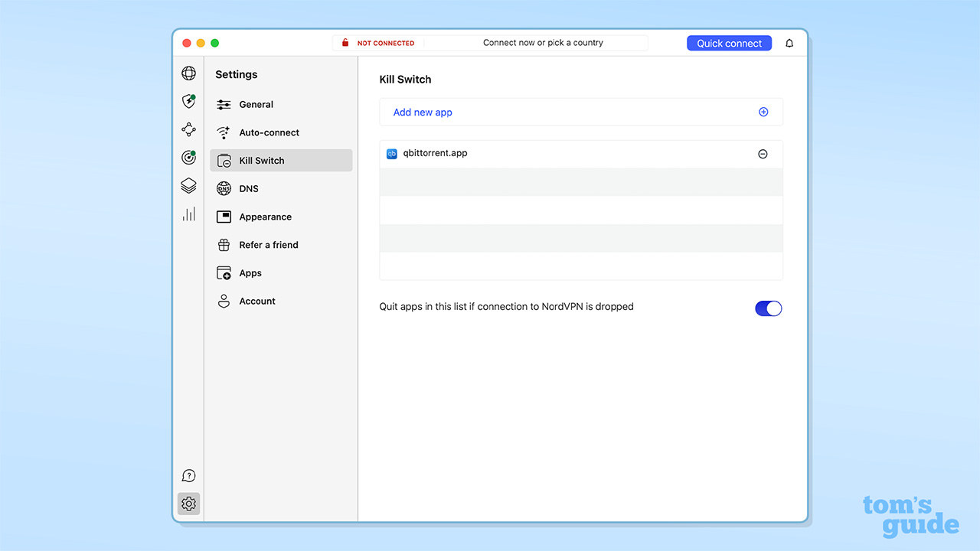
Task: Open General settings
Action: [x=281, y=105]
